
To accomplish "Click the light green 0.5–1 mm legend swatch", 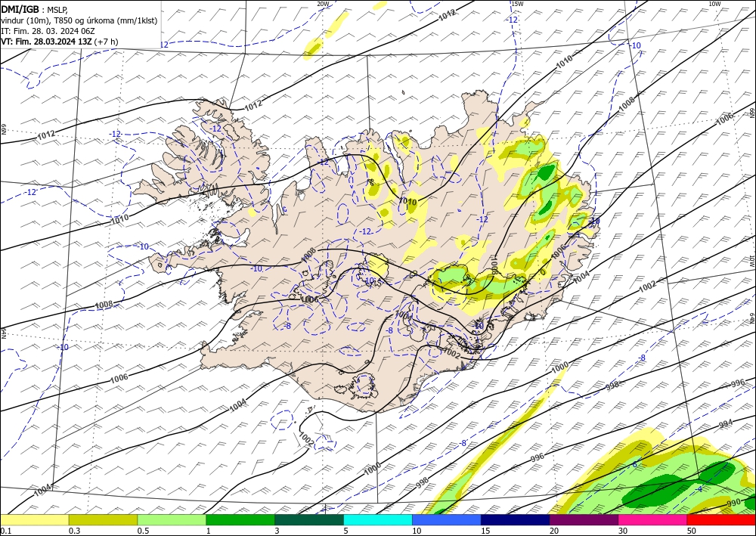I will point(172,520).
